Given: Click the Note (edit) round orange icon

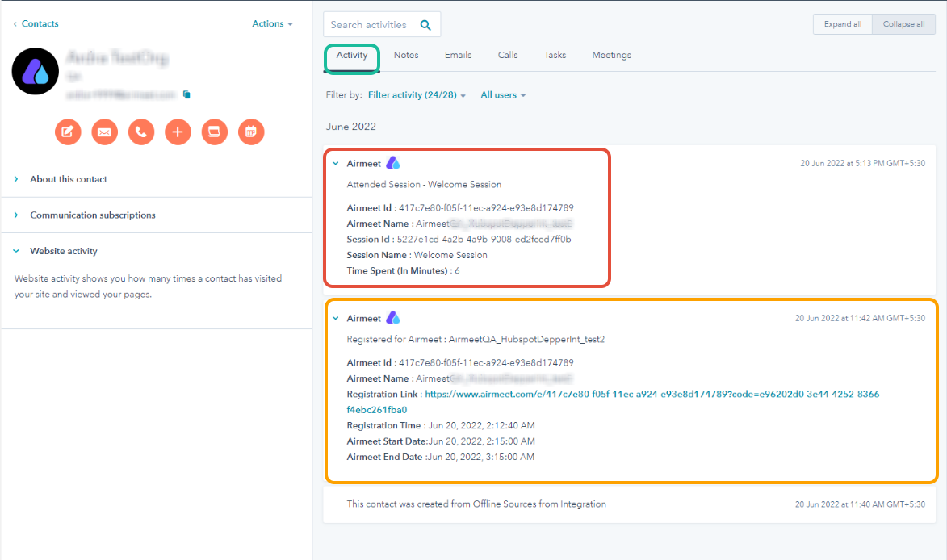Looking at the screenshot, I should click(68, 132).
